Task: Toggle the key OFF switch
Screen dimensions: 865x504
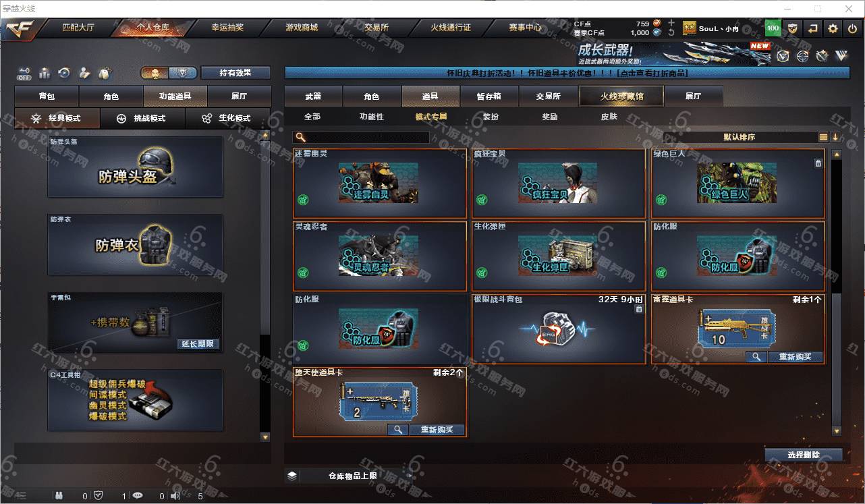Action: point(24,72)
